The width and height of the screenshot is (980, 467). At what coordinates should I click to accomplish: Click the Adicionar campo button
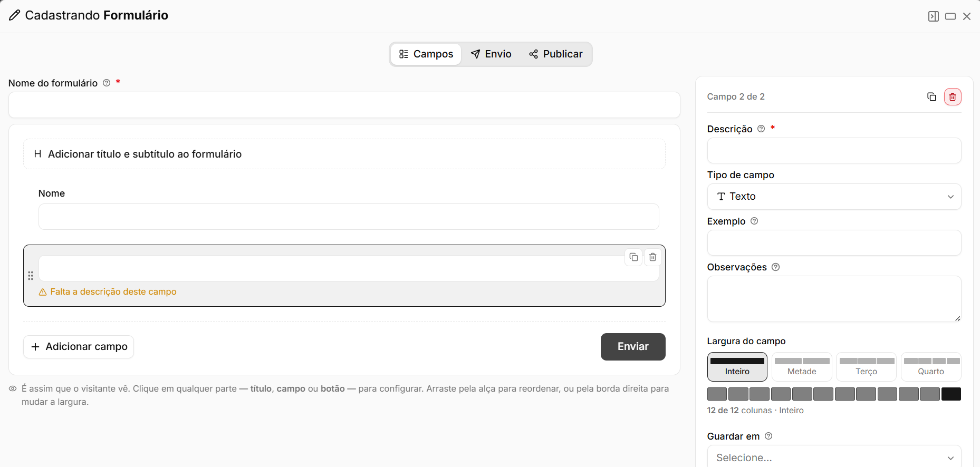click(79, 347)
